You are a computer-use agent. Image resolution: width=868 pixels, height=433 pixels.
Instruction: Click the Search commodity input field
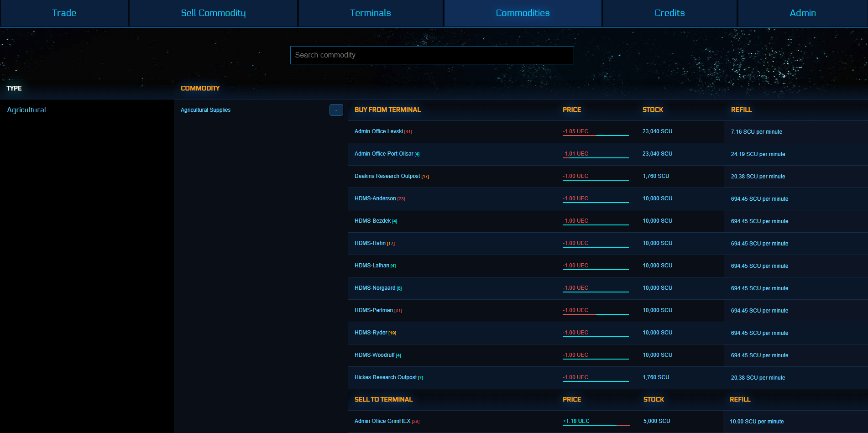coord(432,55)
